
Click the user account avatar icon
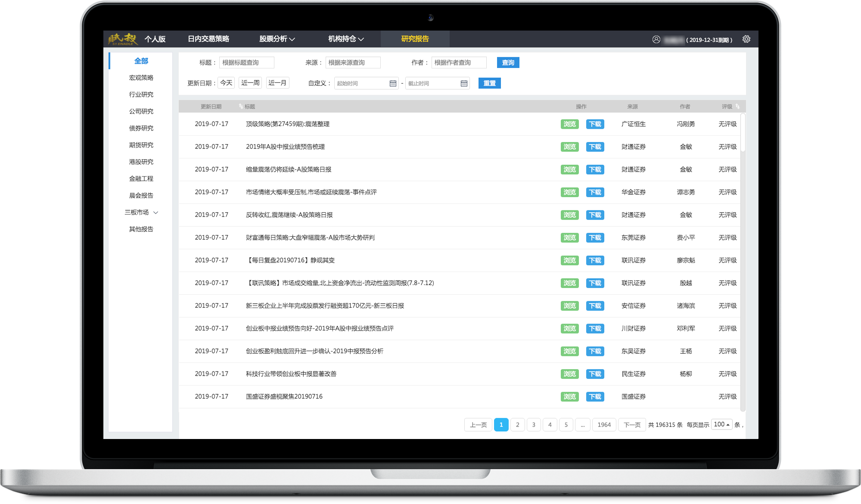656,40
